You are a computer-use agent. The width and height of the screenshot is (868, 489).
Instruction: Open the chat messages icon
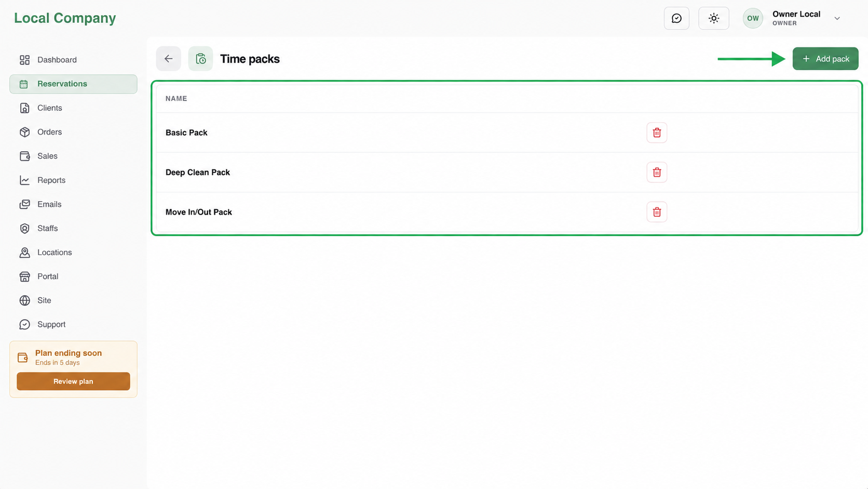[676, 18]
